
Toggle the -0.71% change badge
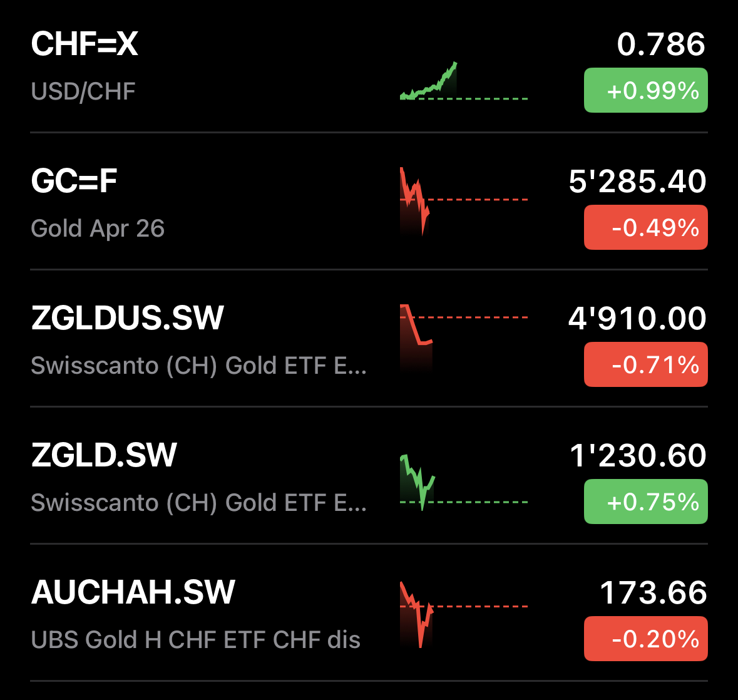[645, 364]
